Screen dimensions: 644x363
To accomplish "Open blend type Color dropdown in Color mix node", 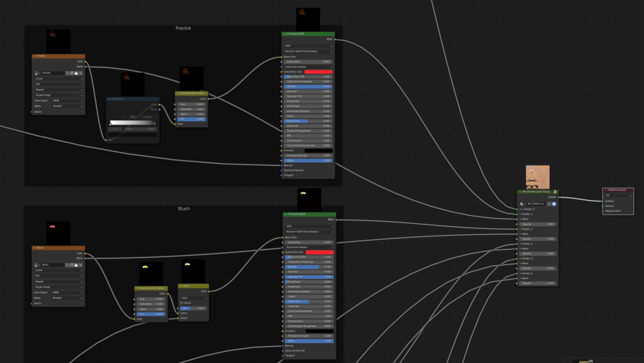I will [194, 298].
